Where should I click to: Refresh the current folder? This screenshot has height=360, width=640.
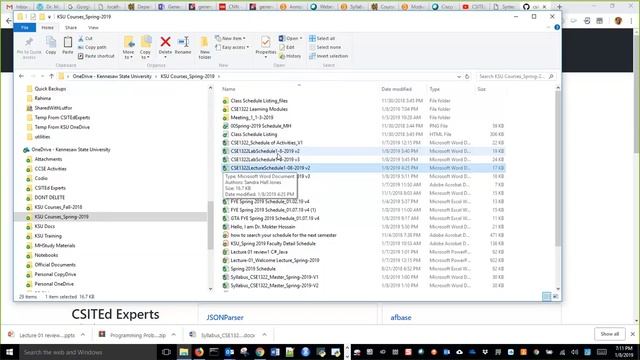[x=467, y=76]
